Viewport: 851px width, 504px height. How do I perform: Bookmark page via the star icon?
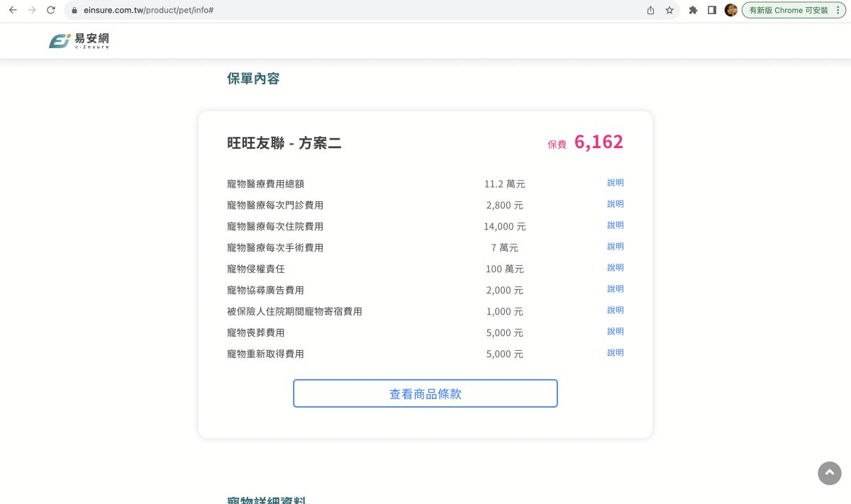[669, 11]
